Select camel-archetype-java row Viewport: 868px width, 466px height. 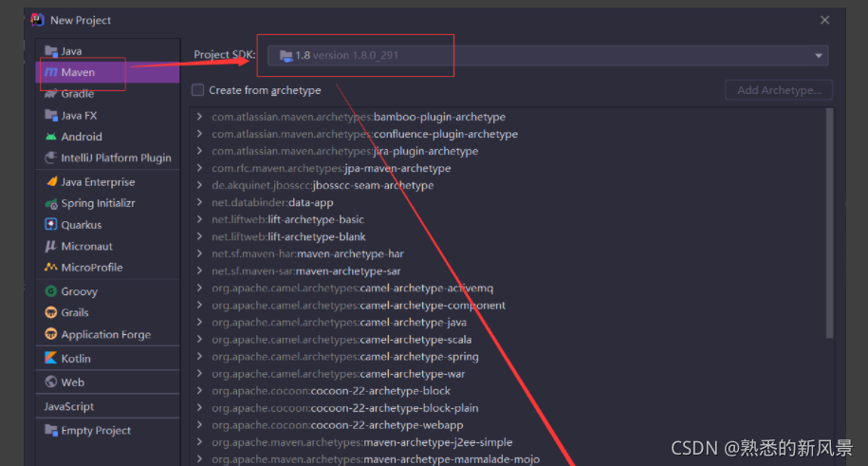507,323
